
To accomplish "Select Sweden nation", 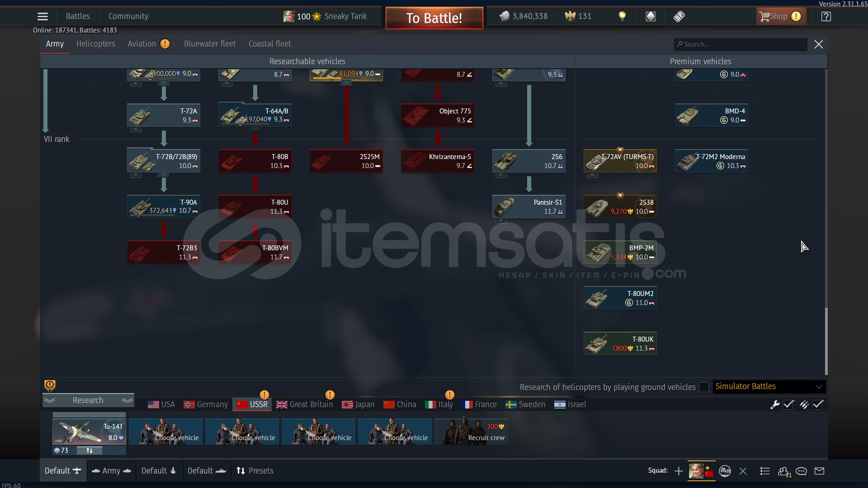I will coord(525,404).
